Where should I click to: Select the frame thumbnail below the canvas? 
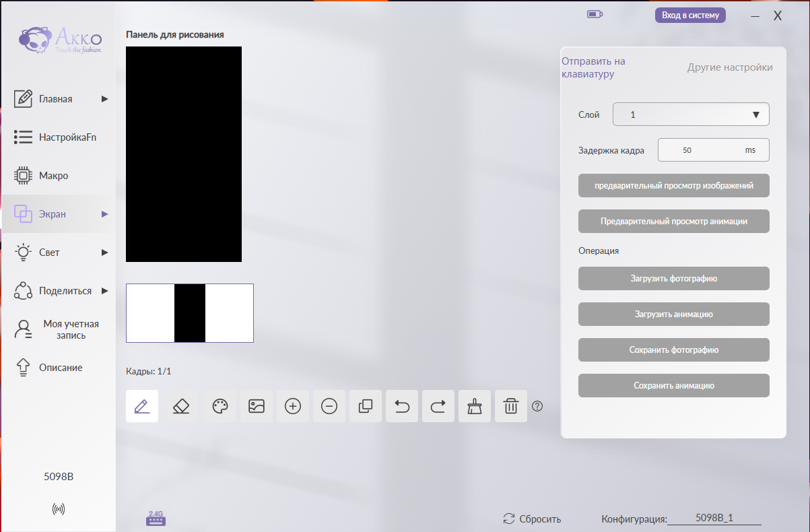pos(190,313)
